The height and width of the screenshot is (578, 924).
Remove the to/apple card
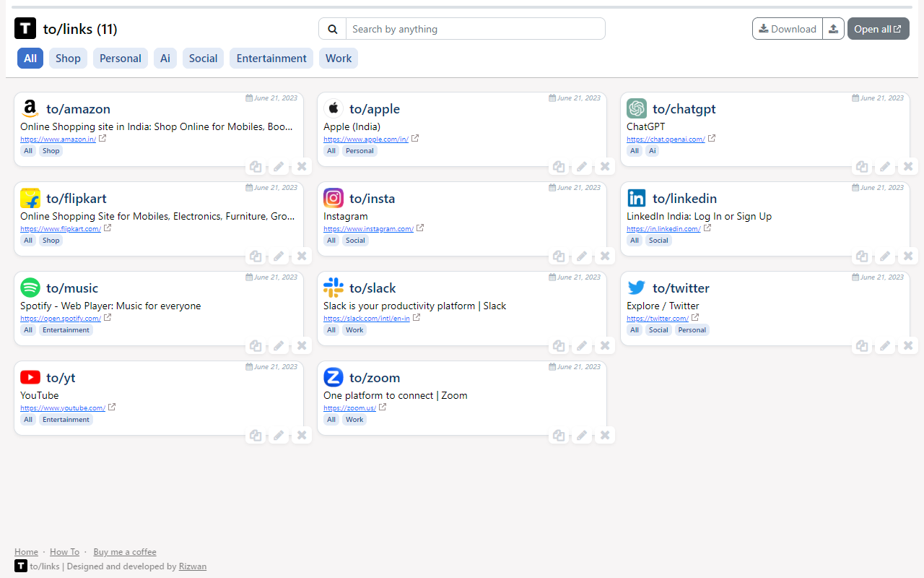coord(605,167)
